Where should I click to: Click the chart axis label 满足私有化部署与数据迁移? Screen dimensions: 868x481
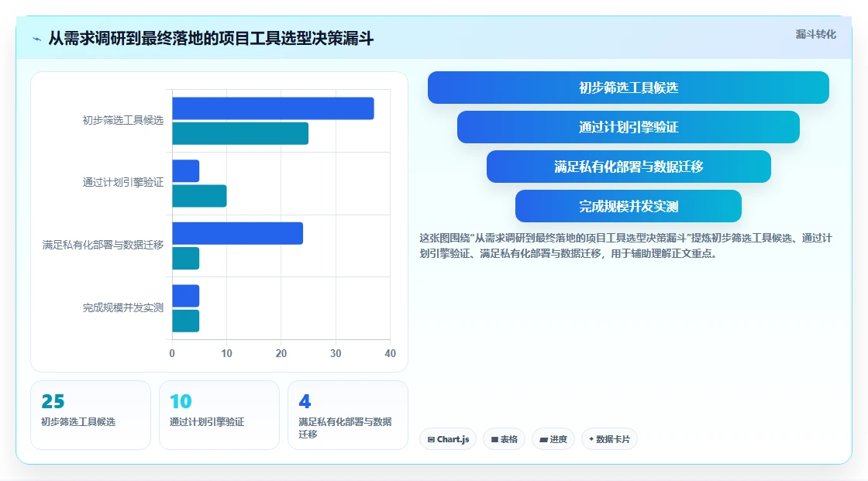point(103,245)
